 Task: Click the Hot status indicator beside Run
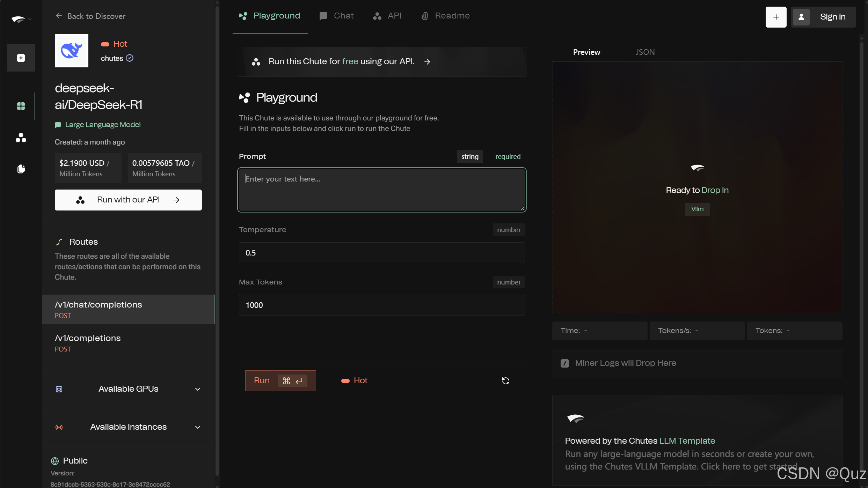pos(354,381)
